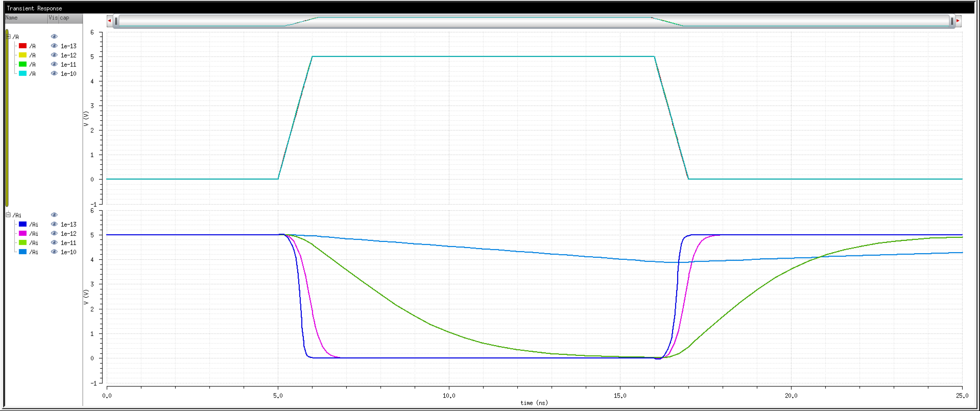The width and height of the screenshot is (980, 411).
Task: Toggle eye icon for /Ai 1e-12 magenta trace
Action: coord(54,233)
